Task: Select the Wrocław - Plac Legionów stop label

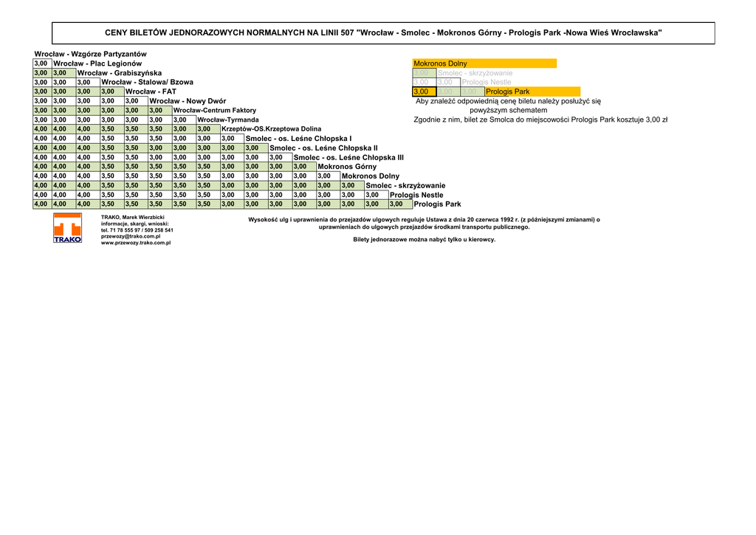Action: tap(97, 63)
